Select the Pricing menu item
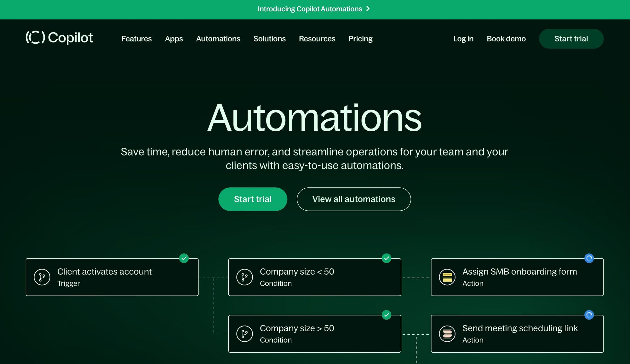630x364 pixels. 360,38
